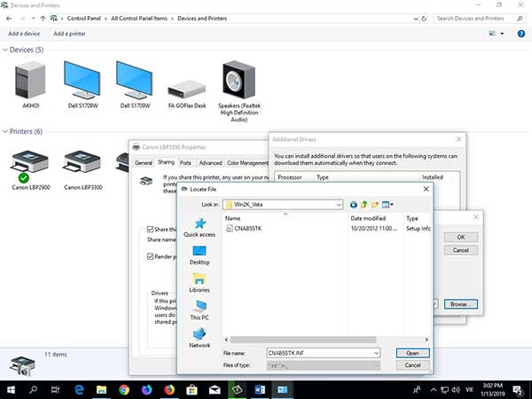Image resolution: width=532 pixels, height=399 pixels.
Task: Switch to Advanced tab in printer properties
Action: point(210,163)
